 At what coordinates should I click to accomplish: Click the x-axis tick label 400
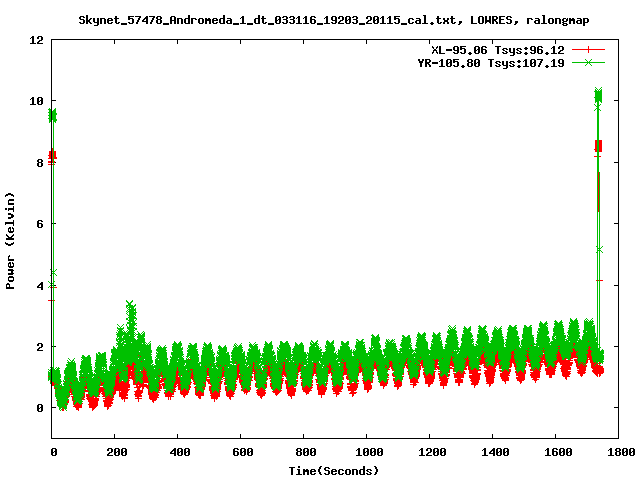tap(180, 452)
